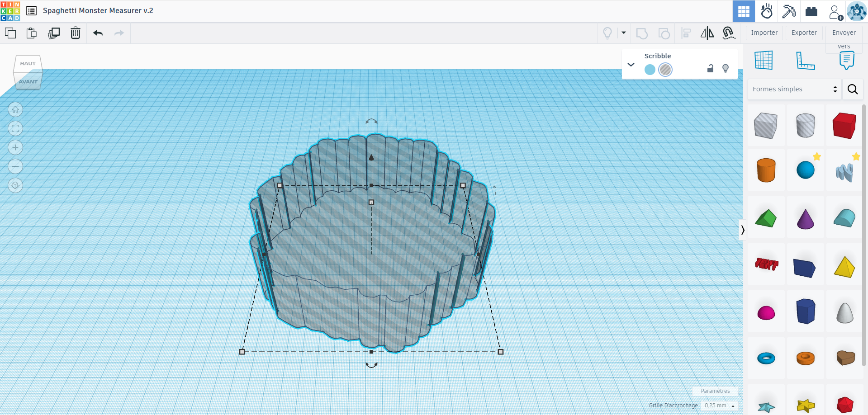Select the striped Box hole shape
Screen dimensions: 868x415
click(x=766, y=126)
